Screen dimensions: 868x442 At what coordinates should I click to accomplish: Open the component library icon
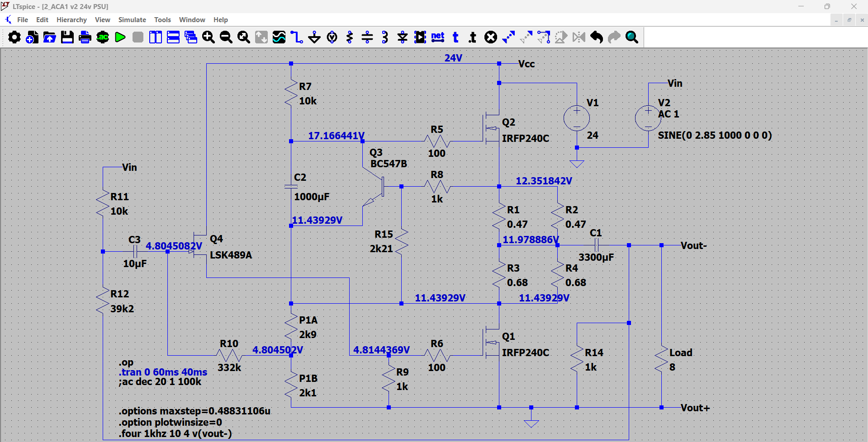click(x=420, y=37)
